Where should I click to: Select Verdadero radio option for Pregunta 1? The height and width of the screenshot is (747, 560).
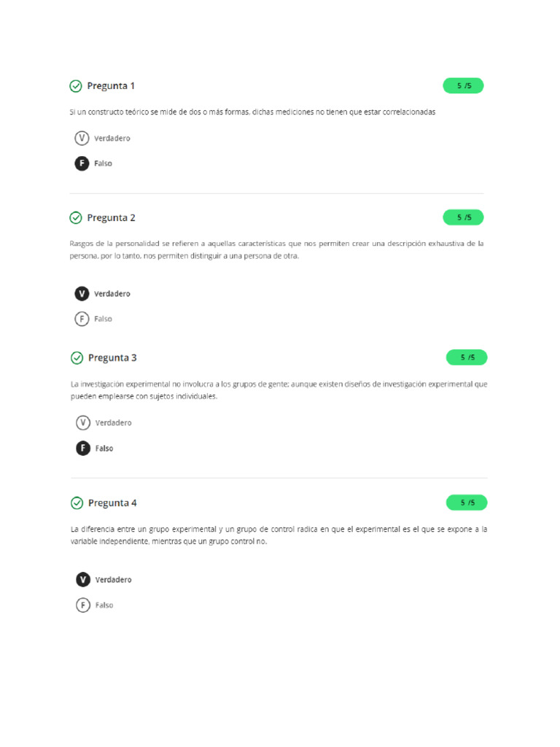(82, 138)
